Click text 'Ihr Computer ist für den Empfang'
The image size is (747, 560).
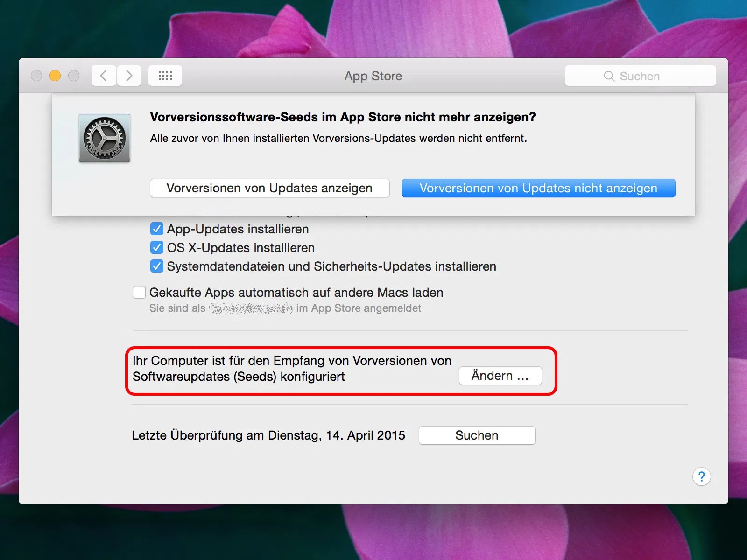(x=230, y=361)
